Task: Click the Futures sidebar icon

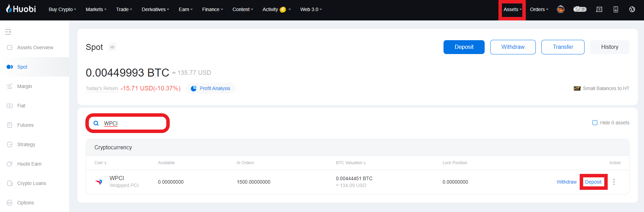Action: click(x=10, y=125)
